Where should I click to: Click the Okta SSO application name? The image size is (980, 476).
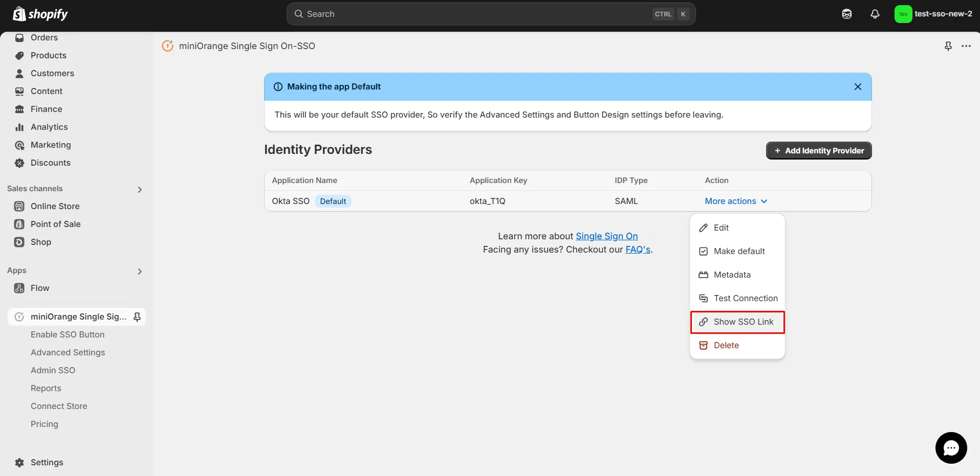[x=291, y=201]
